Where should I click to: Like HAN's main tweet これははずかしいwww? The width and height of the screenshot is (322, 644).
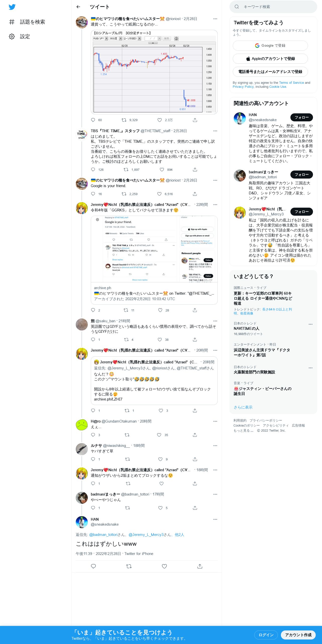[x=164, y=566]
